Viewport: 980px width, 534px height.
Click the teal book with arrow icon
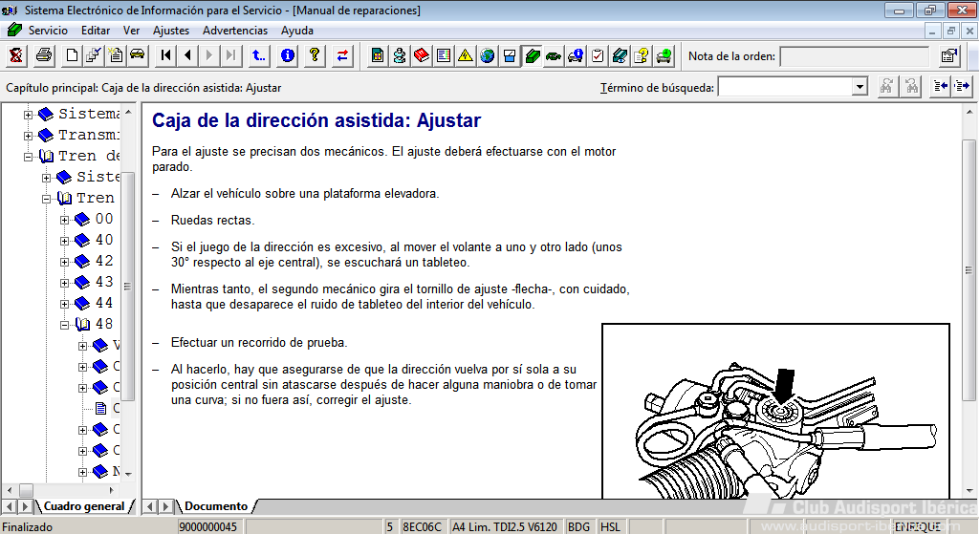point(620,56)
